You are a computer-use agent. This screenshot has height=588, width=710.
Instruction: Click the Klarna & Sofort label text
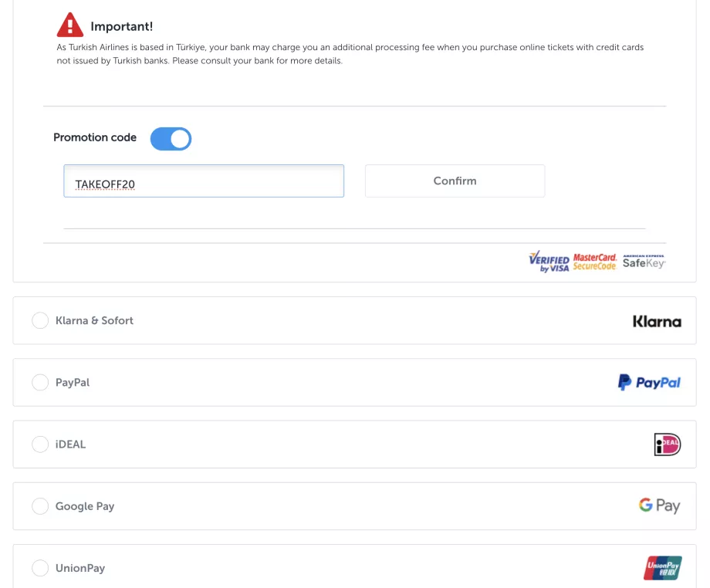point(94,320)
